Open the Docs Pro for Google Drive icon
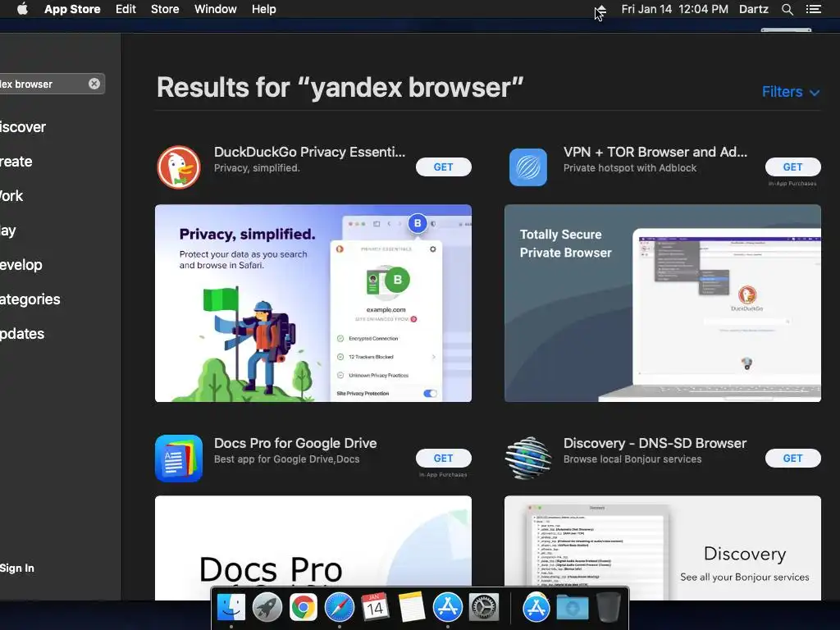The image size is (840, 630). [x=179, y=458]
